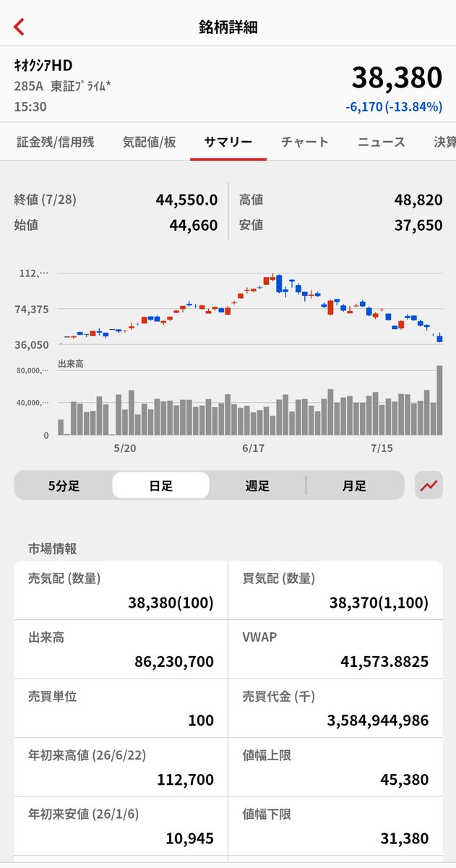Tap the price change -6,170 (-13.84%)
456x868 pixels.
coord(394,107)
